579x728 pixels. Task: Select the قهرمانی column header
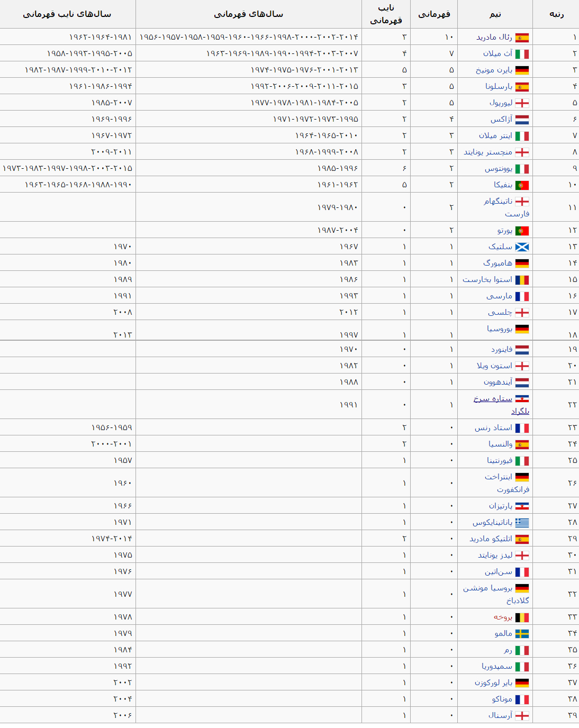434,14
